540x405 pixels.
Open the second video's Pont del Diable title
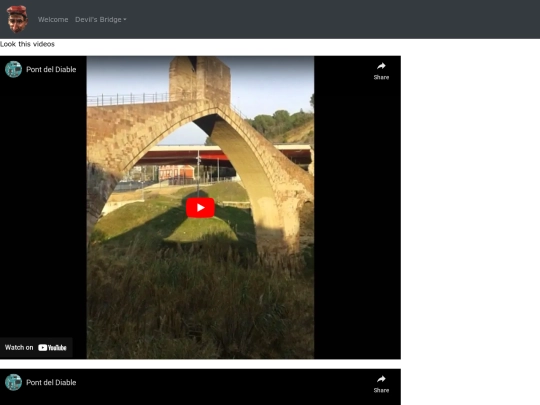pos(51,382)
